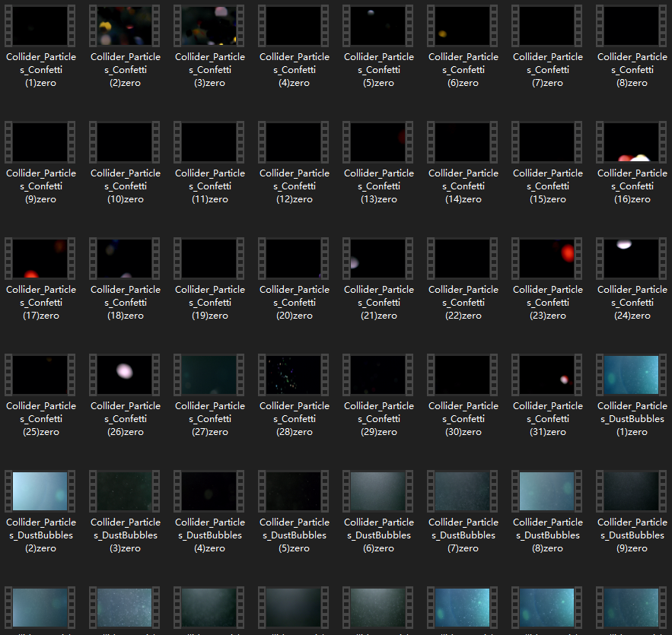Select the Confetti (7)zero video thumbnail
Viewport: 672px width, 635px height.
tap(547, 26)
